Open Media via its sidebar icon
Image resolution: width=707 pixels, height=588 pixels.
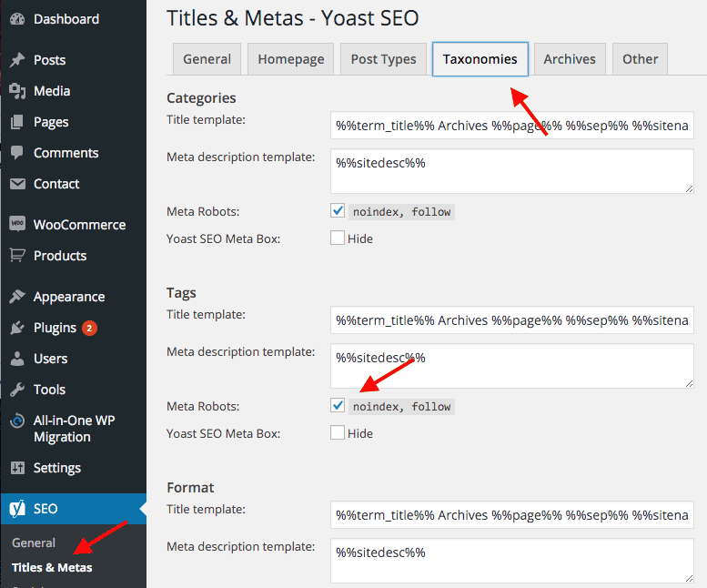click(17, 91)
